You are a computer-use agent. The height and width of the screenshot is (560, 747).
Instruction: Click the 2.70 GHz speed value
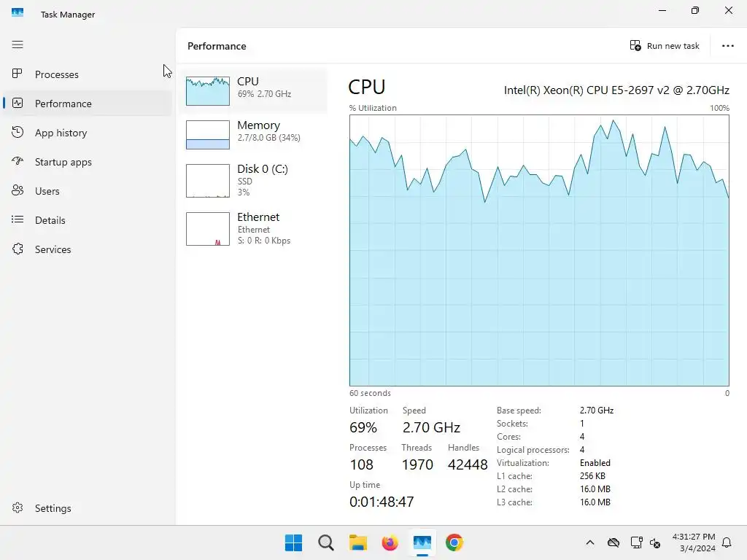[431, 427]
